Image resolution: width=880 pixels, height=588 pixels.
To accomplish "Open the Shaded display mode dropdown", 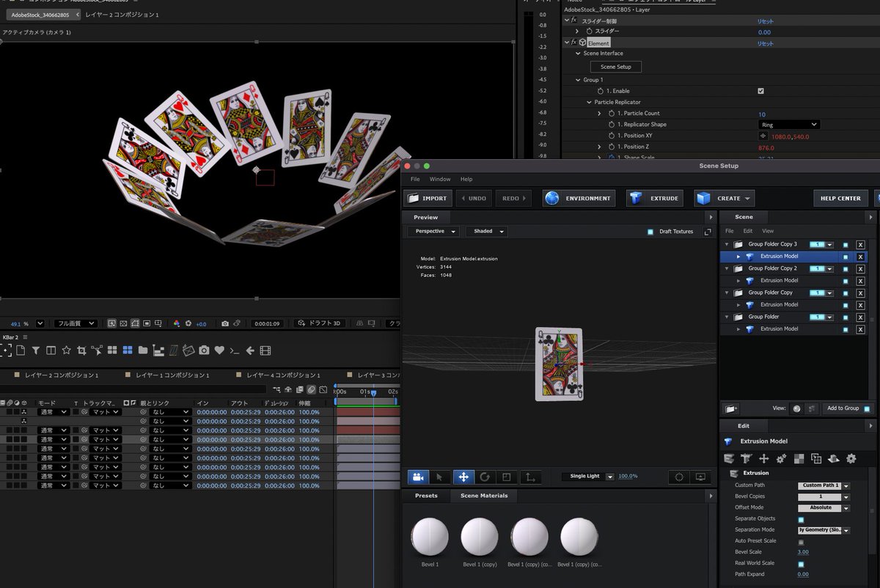I will [x=486, y=232].
